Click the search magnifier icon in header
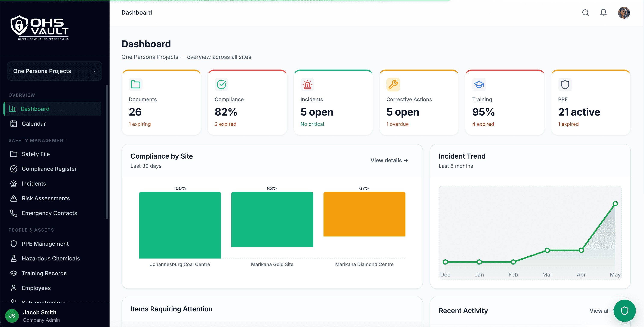Viewport: 644px width, 327px height. coord(586,13)
